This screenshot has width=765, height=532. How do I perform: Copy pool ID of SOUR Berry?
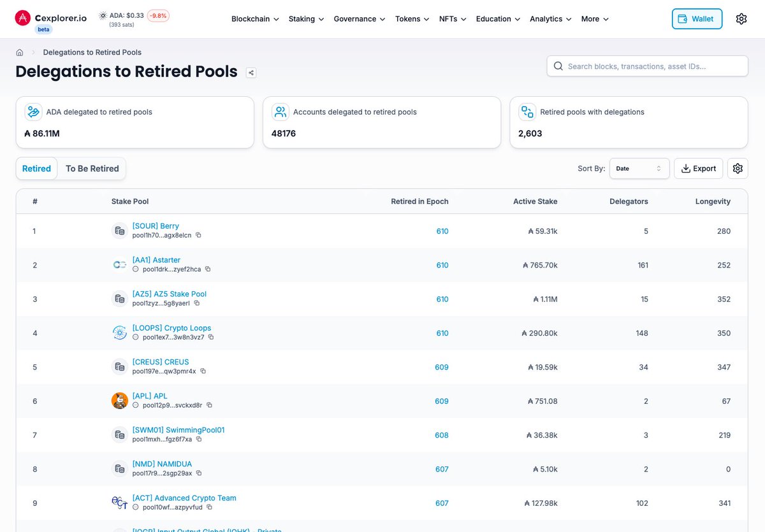point(198,235)
